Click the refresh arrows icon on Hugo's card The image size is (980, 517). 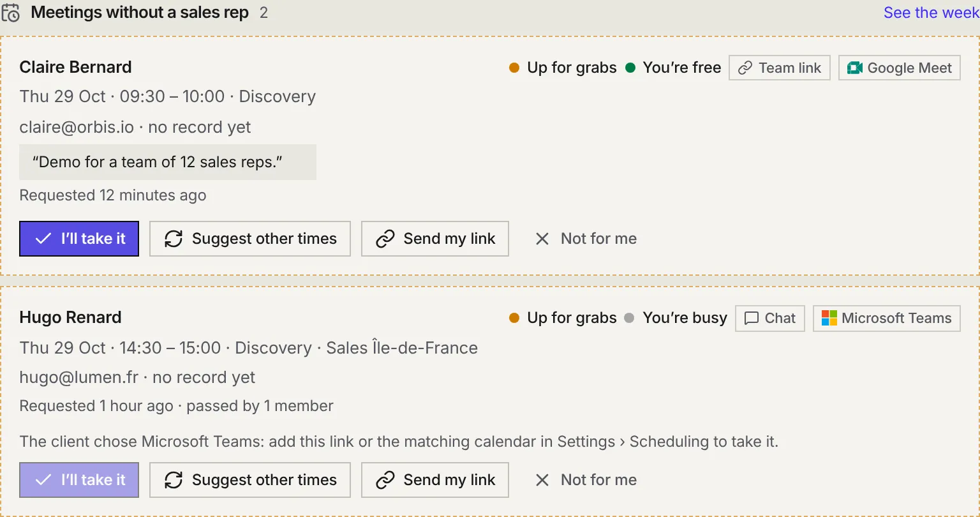[174, 480]
